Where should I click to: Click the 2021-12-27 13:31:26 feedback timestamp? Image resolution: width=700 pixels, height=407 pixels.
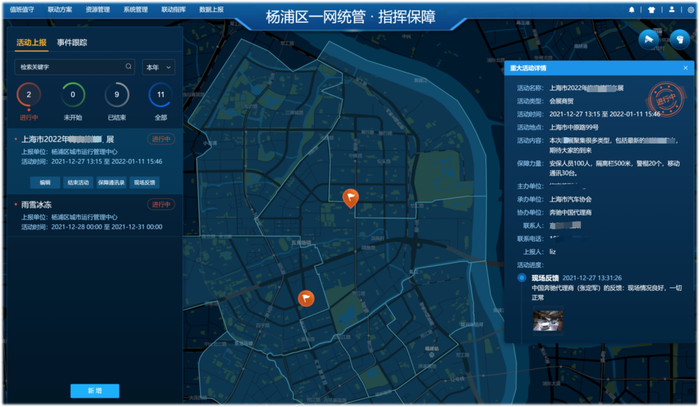click(x=592, y=278)
